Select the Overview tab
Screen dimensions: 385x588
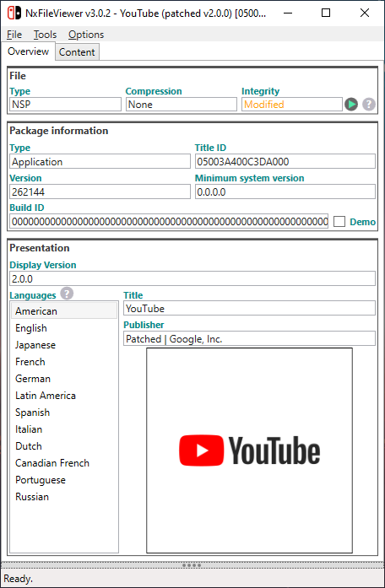pyautogui.click(x=28, y=51)
